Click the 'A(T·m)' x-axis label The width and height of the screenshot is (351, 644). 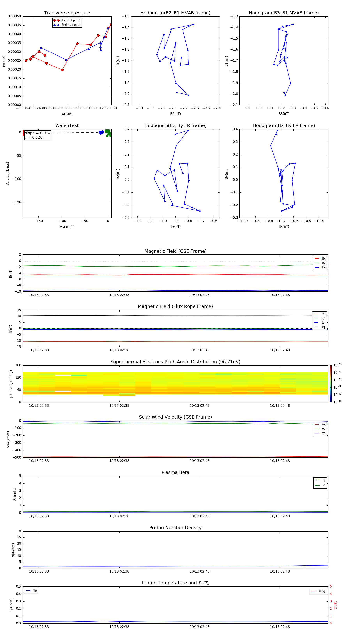(x=67, y=114)
